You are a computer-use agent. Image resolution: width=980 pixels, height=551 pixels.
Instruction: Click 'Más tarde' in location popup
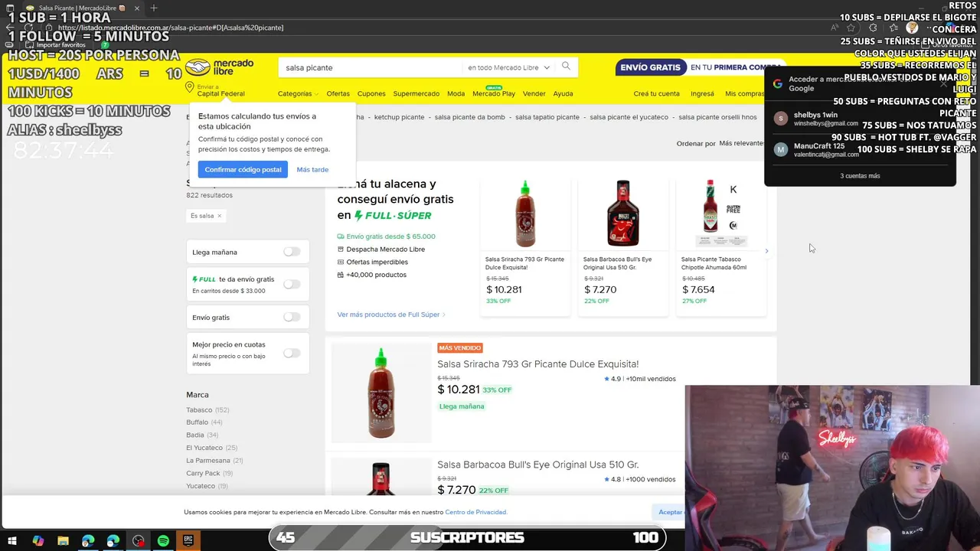coord(312,169)
